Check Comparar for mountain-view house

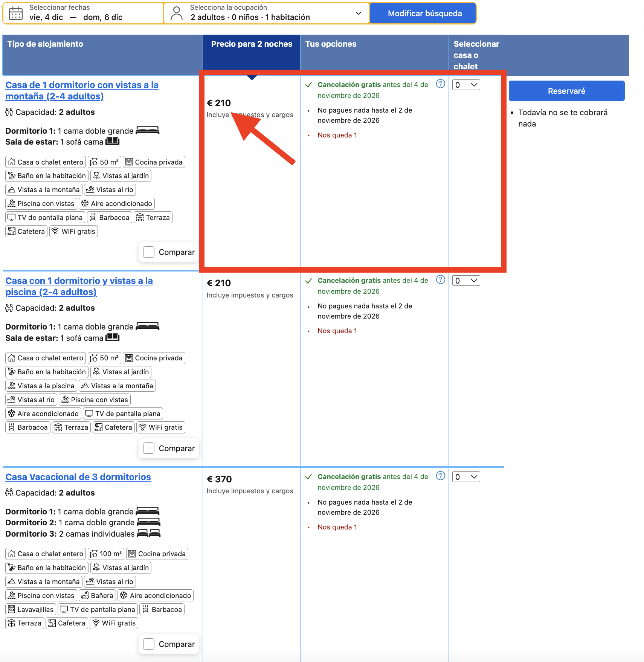click(x=149, y=252)
